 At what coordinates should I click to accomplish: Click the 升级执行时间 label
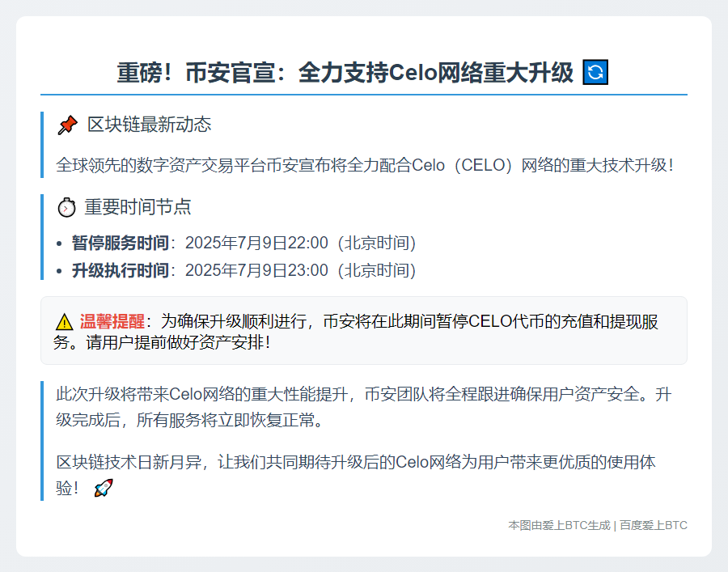(x=121, y=270)
